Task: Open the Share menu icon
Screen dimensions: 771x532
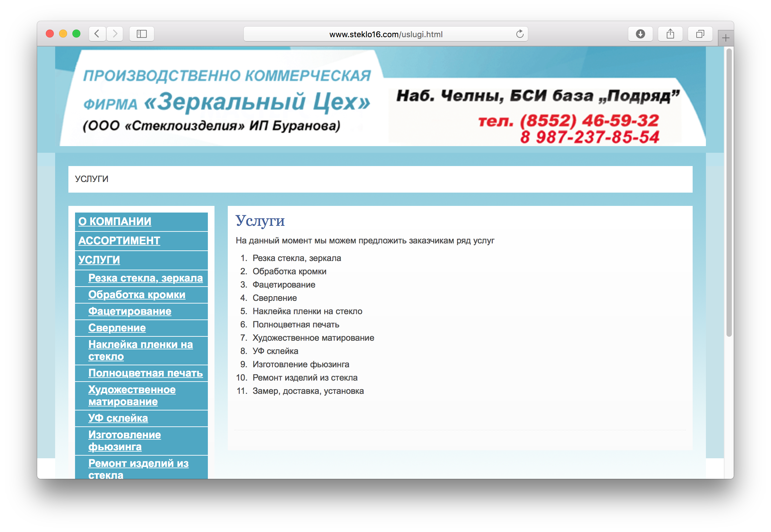Action: click(x=670, y=34)
